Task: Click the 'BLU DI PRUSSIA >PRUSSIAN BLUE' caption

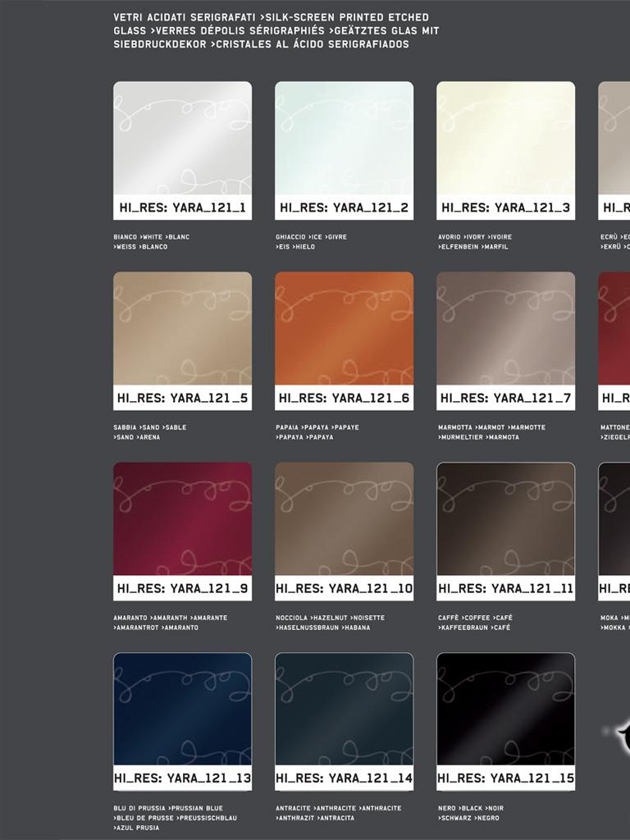Action: (x=168, y=808)
